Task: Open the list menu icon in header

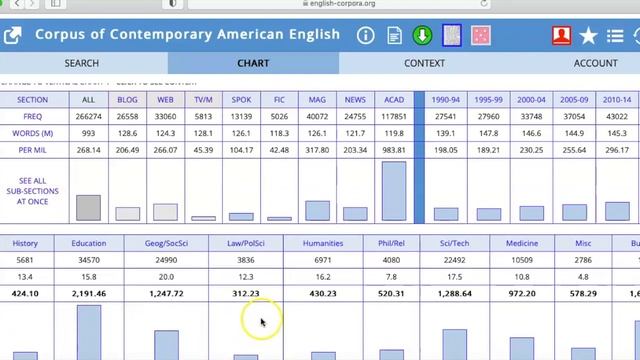Action: coord(615,36)
